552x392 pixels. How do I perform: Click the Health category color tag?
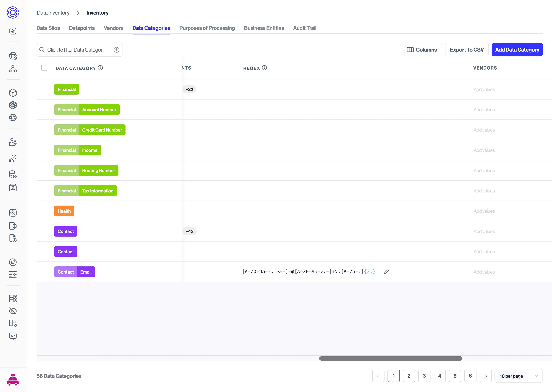pos(64,211)
